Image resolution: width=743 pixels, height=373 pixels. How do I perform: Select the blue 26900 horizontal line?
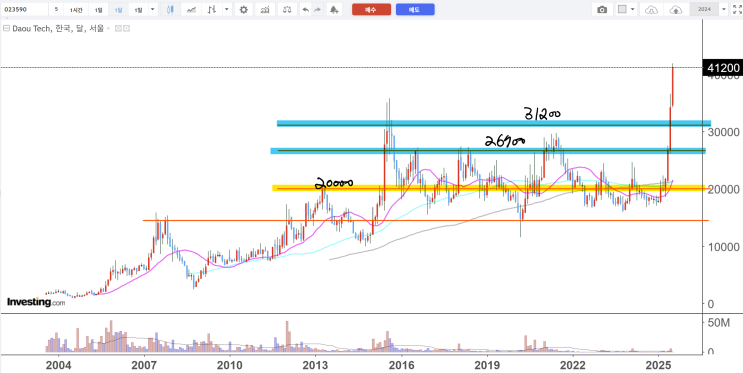(x=488, y=151)
